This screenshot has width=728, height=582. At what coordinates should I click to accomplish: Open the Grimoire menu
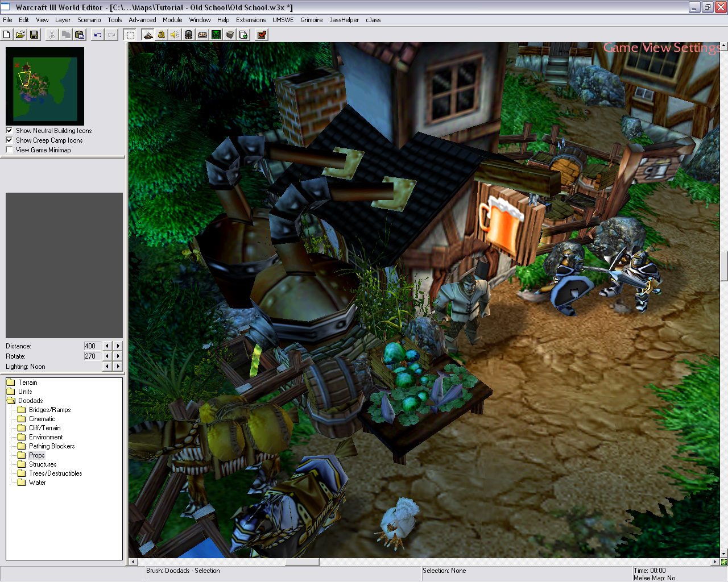312,20
